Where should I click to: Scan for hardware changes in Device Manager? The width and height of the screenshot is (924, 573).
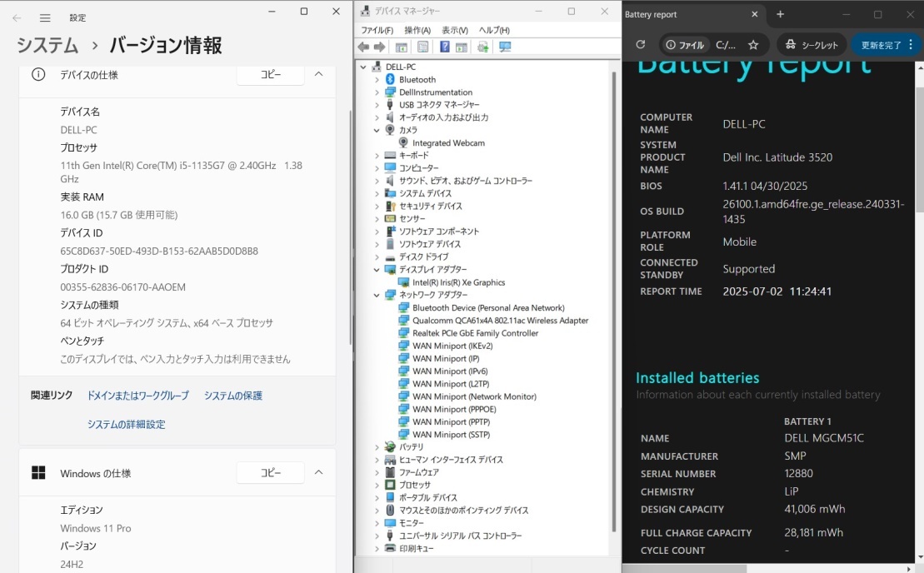(504, 47)
